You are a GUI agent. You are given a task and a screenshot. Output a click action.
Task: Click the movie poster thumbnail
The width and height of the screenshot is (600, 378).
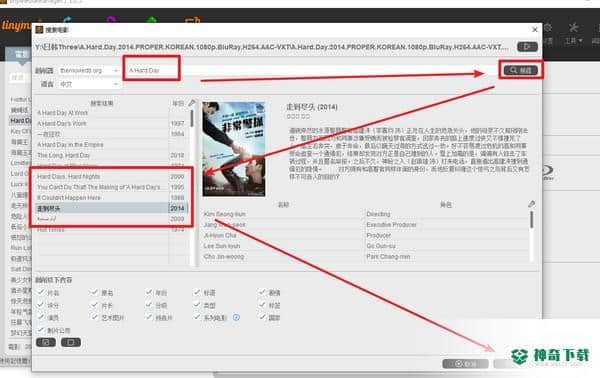coord(234,149)
